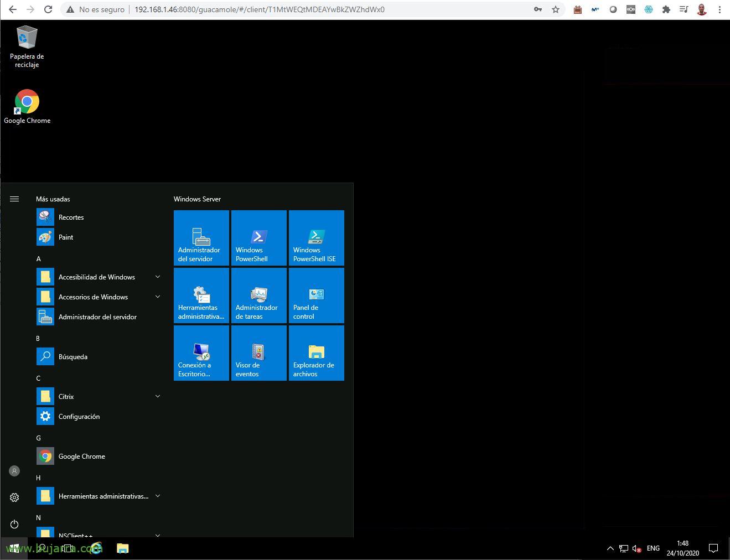
Task: Open Administrador de tareas tile
Action: click(x=259, y=295)
